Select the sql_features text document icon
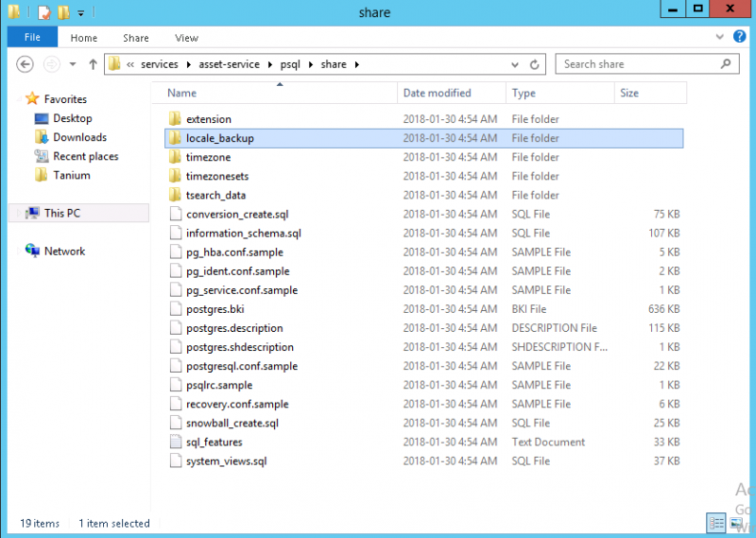The height and width of the screenshot is (538, 756). pos(176,442)
